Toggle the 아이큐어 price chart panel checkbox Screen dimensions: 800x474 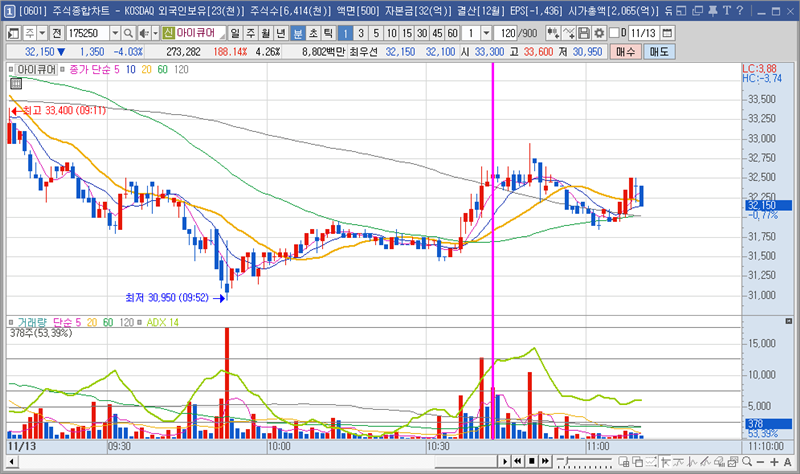tap(11, 70)
